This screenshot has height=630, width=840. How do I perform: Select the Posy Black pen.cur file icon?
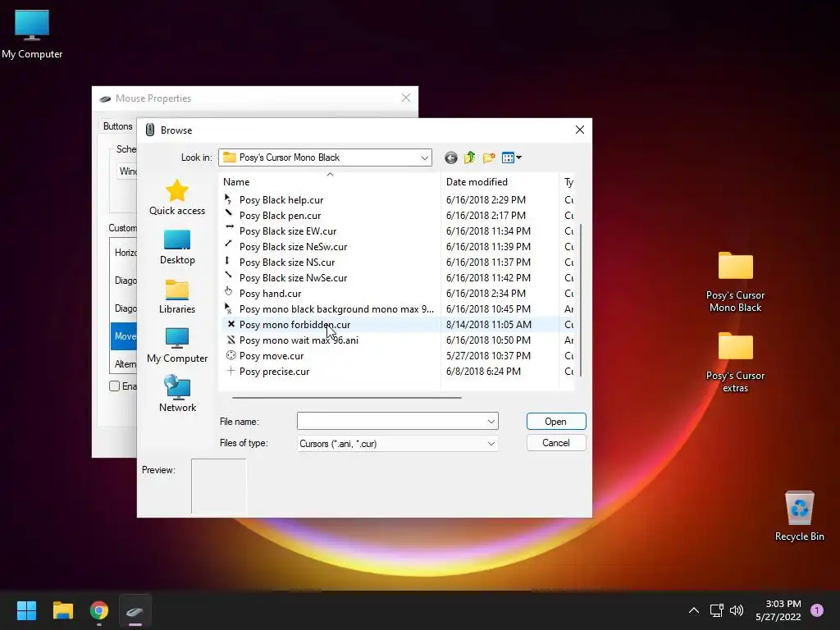229,214
